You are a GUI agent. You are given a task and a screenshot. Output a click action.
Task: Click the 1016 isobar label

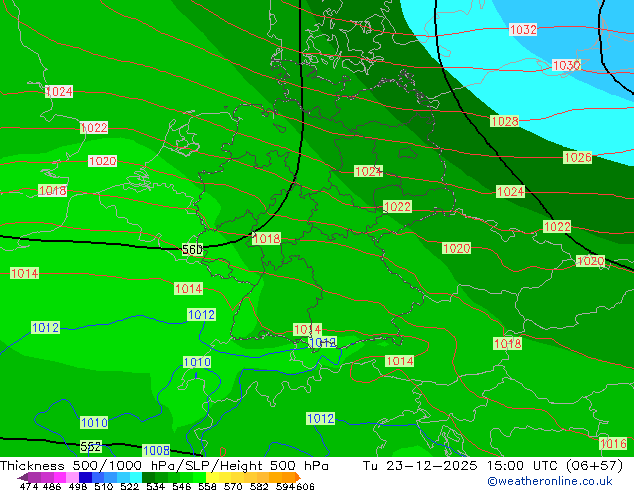pos(613,444)
